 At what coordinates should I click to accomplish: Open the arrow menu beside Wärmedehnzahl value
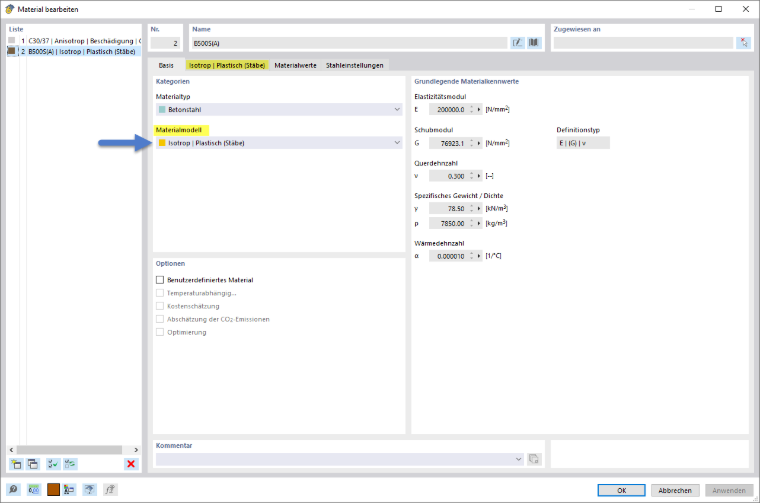point(479,256)
